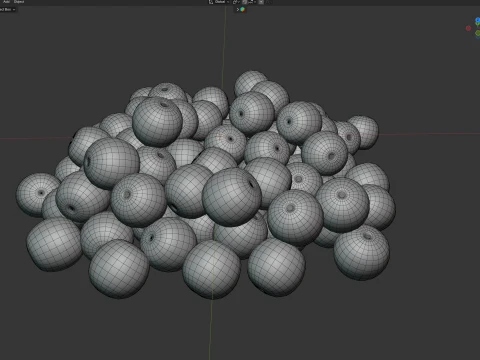The image size is (480, 360).
Task: Click the blue Z axis gizmo handle
Action: pyautogui.click(x=478, y=20)
